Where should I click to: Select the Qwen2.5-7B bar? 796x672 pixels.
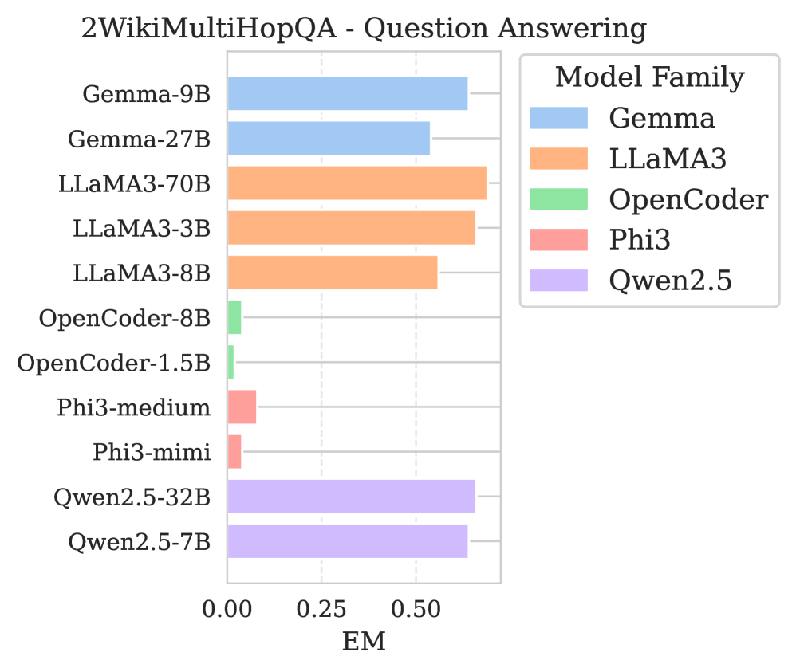(x=347, y=541)
